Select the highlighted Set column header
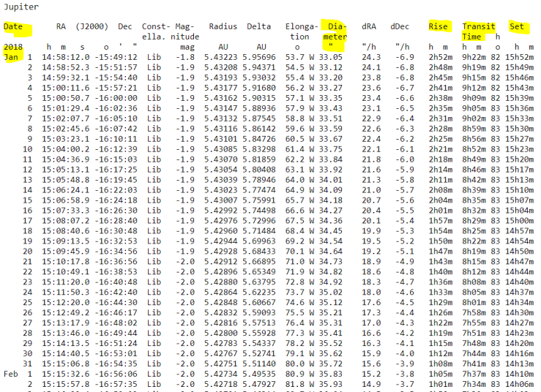Viewport: 541px width, 392px height. pos(517,26)
